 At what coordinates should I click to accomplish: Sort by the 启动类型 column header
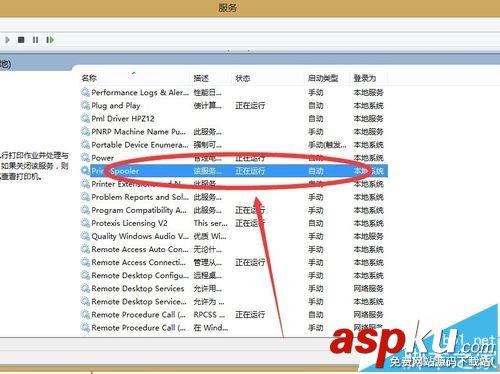click(323, 78)
